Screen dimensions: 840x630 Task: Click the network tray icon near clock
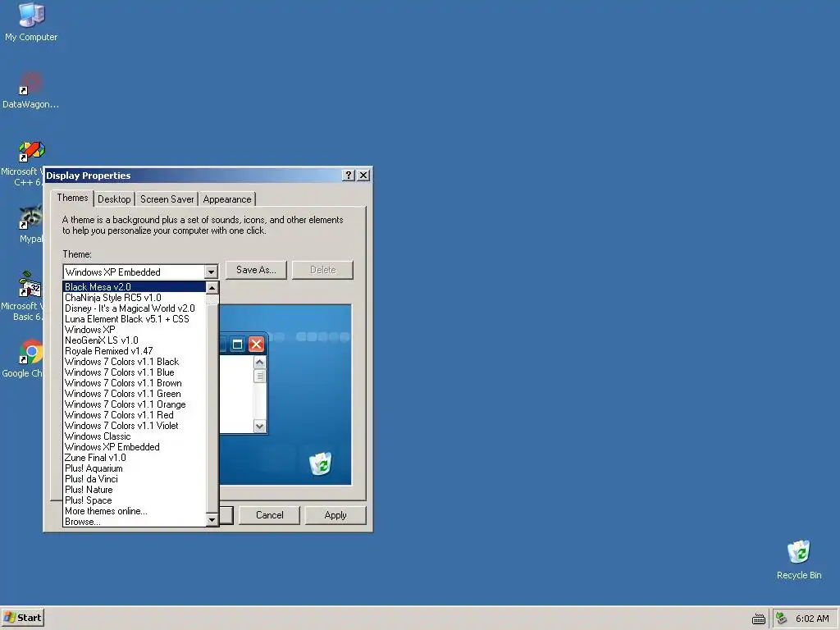coord(782,619)
